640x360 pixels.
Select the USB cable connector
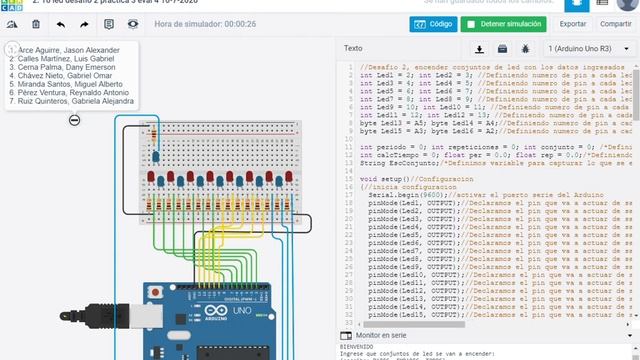point(111,316)
